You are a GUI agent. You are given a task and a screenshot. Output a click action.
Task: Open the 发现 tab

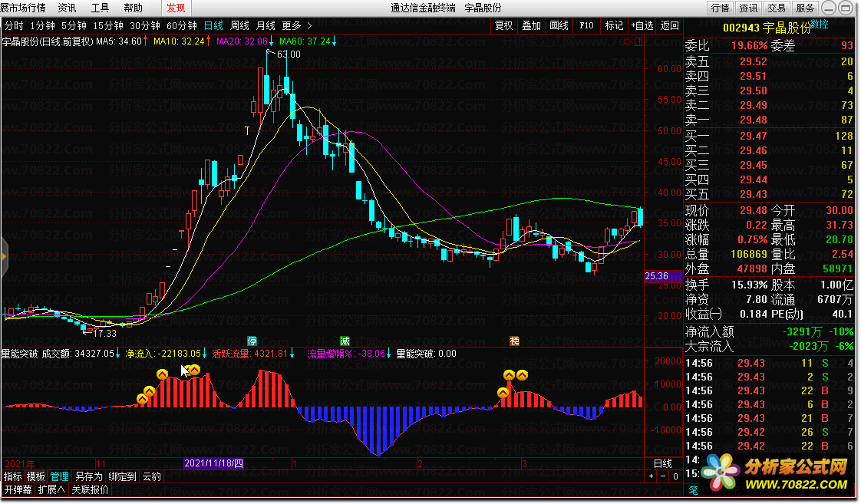[176, 8]
